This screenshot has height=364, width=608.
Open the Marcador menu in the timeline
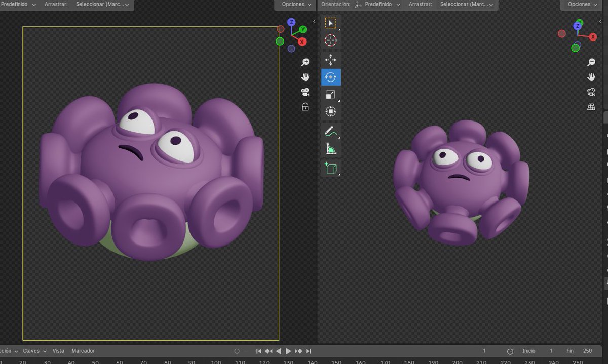coord(83,351)
